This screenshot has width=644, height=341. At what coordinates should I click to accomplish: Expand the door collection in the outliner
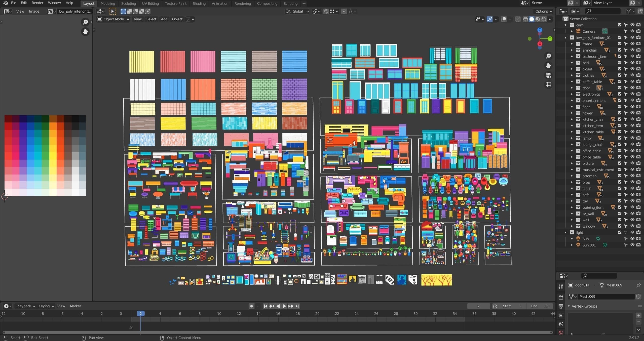[572, 88]
